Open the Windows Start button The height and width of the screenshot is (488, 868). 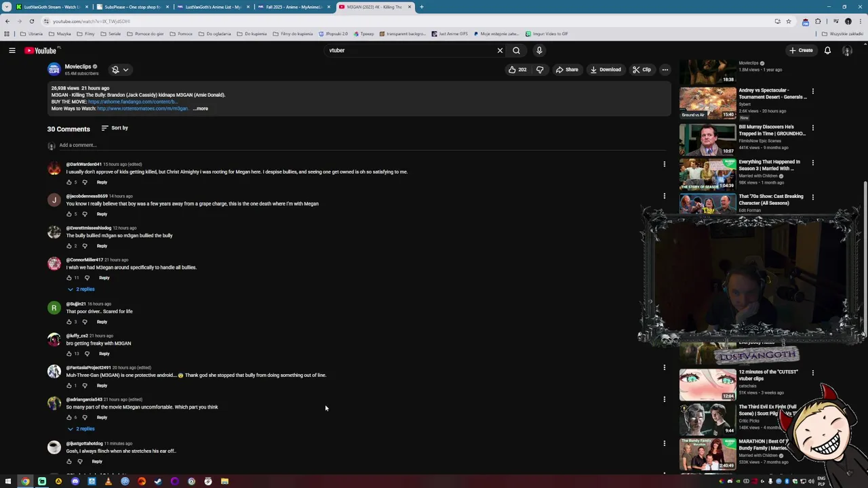click(8, 481)
